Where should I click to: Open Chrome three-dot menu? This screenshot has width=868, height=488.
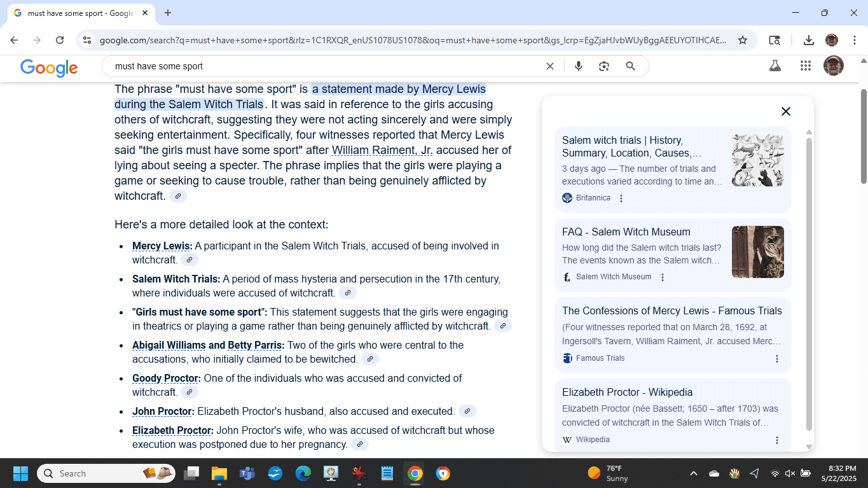pos(854,40)
